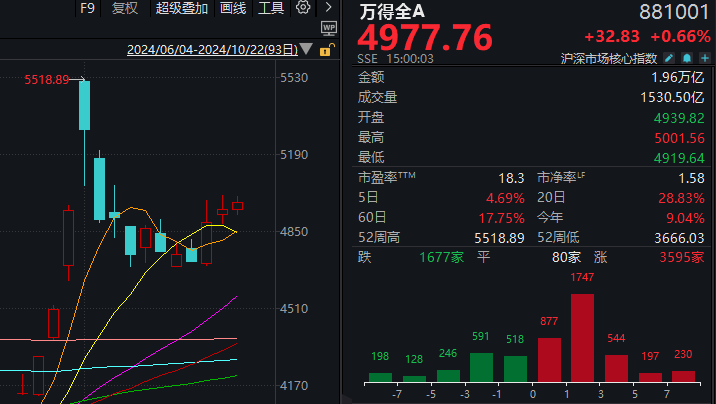Click the chart high label 5518.89
This screenshot has height=404, width=716.
47,80
